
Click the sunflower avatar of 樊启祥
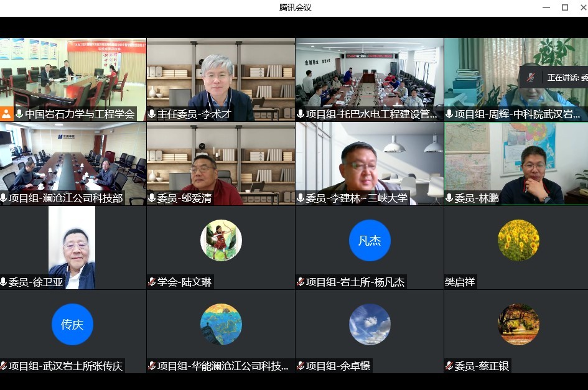click(518, 240)
